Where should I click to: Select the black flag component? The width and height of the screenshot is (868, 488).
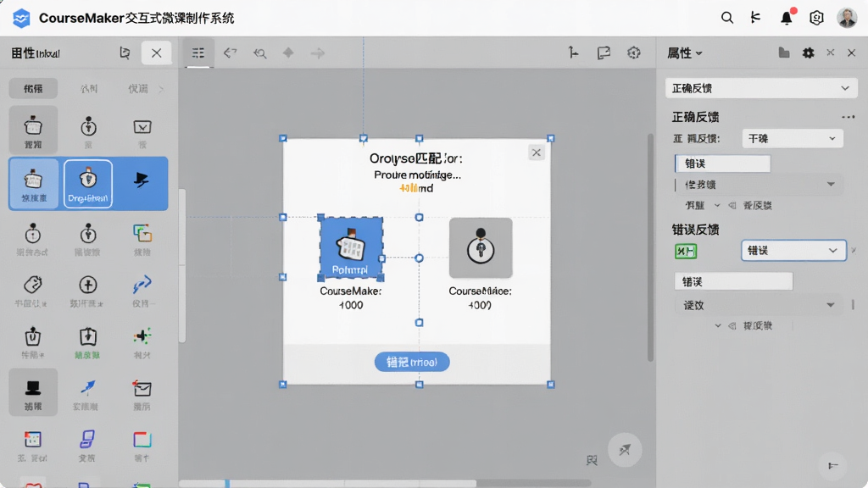click(x=142, y=180)
